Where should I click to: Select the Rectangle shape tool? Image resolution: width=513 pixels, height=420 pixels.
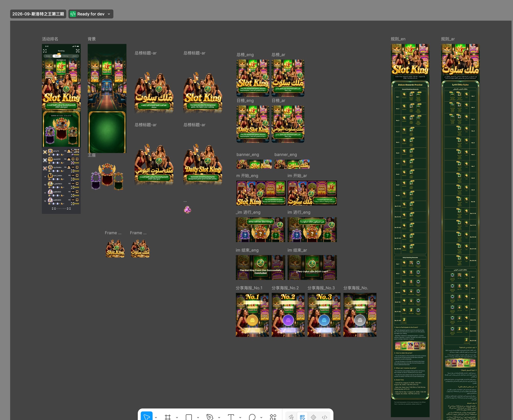pos(189,417)
